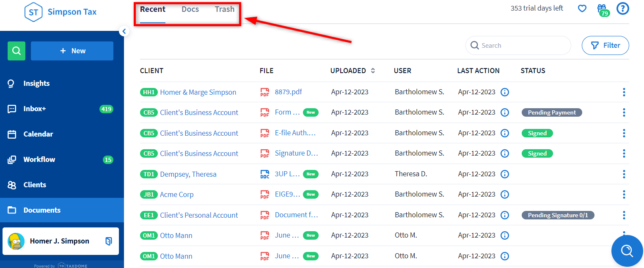Open the help question mark icon
This screenshot has width=644, height=268.
pos(623,8)
